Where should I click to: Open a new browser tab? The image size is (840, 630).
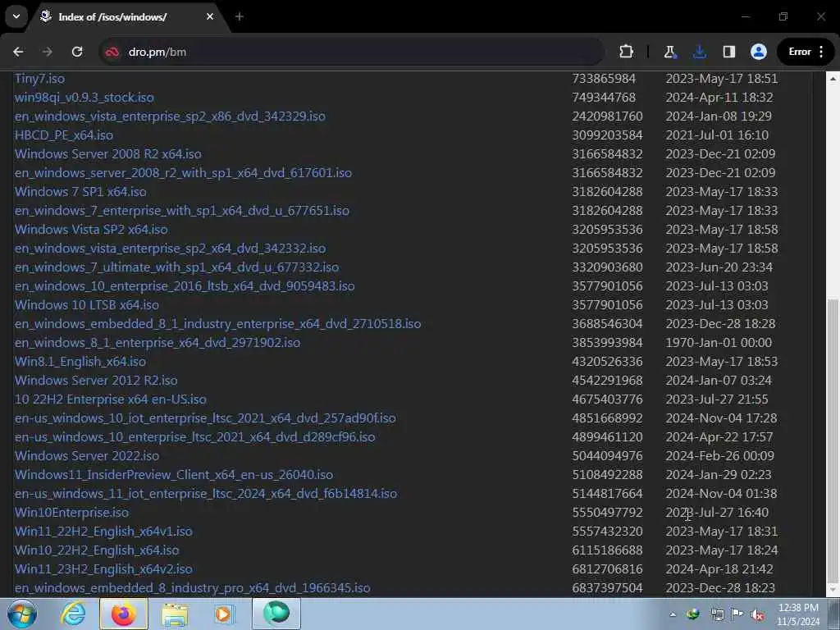coord(240,16)
